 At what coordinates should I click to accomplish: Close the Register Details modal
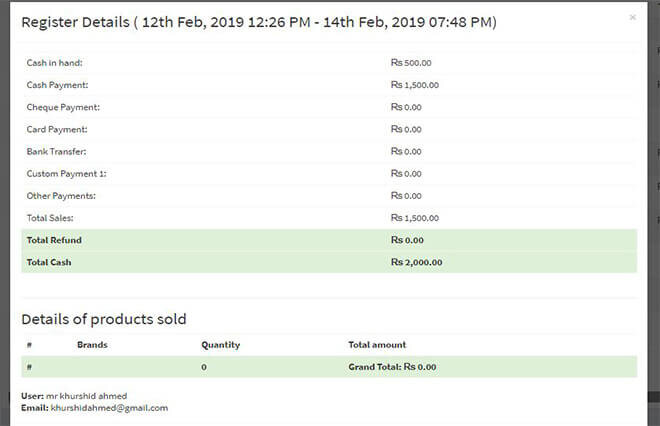(632, 17)
